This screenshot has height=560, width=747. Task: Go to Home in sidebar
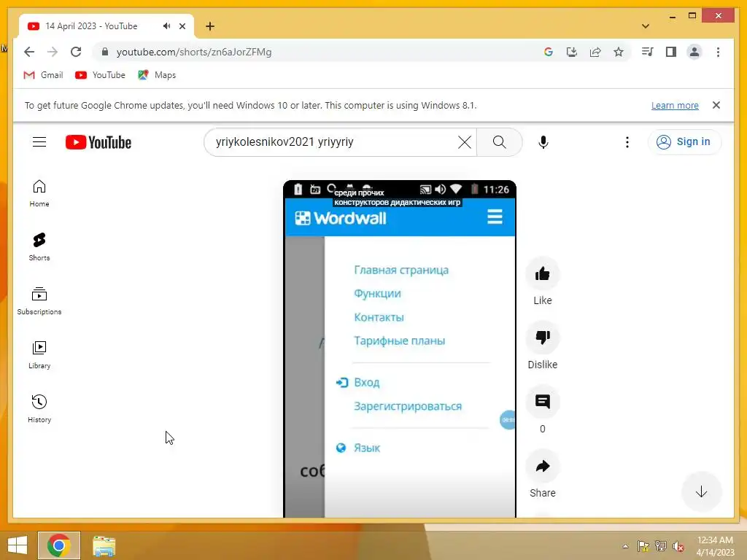click(39, 192)
